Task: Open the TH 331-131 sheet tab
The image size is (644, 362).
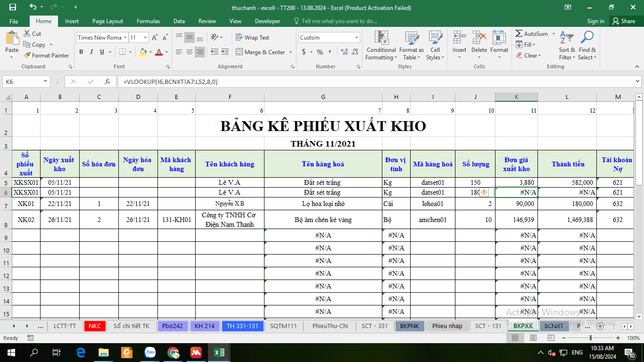Action: [242, 326]
